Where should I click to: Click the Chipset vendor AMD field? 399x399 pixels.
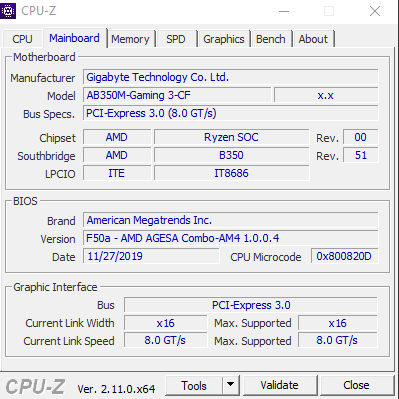click(117, 137)
